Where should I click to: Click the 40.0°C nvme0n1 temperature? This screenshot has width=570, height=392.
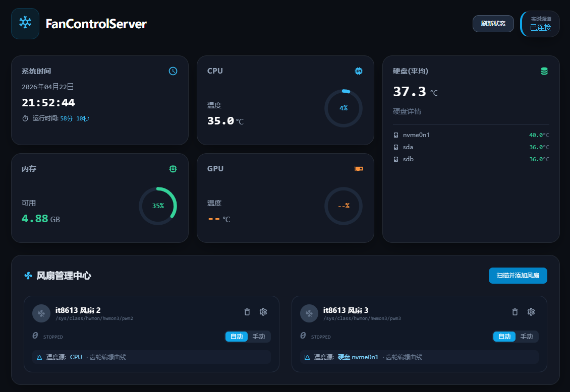point(539,135)
